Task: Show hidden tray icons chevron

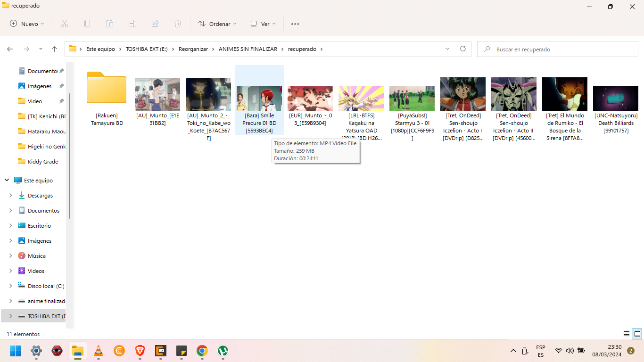Action: pos(513,351)
